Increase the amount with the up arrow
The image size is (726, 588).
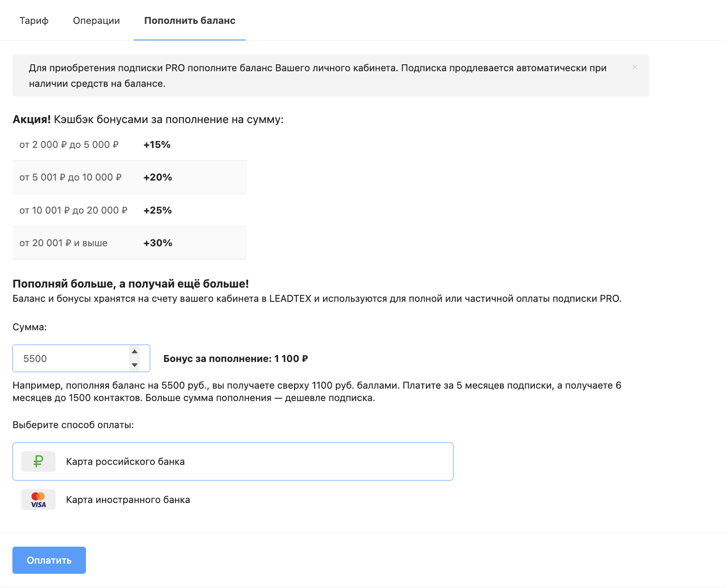click(135, 352)
